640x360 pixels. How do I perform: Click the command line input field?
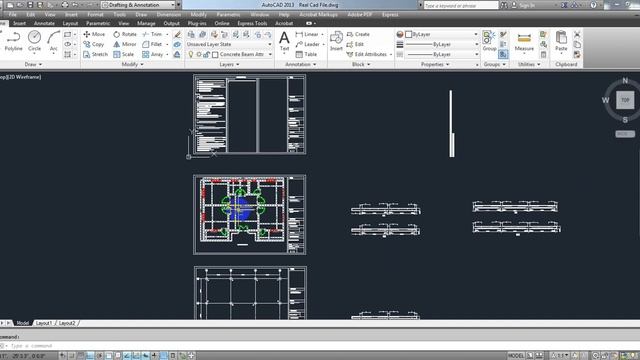(x=320, y=346)
